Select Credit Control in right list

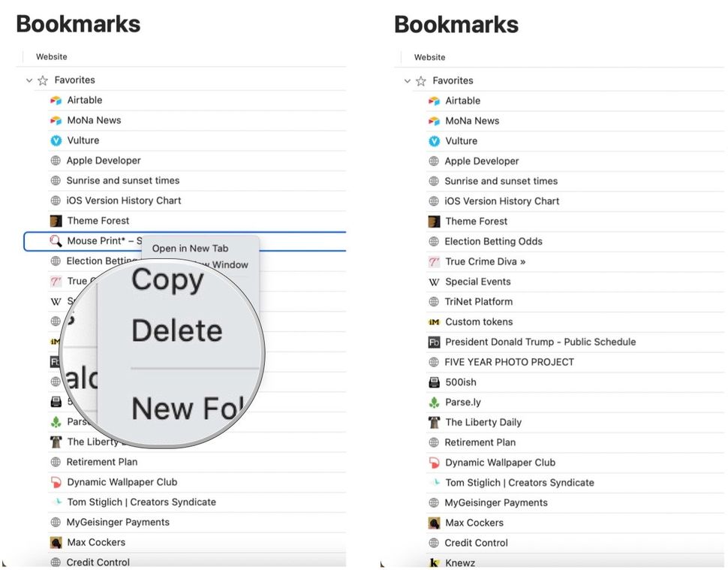pos(477,543)
